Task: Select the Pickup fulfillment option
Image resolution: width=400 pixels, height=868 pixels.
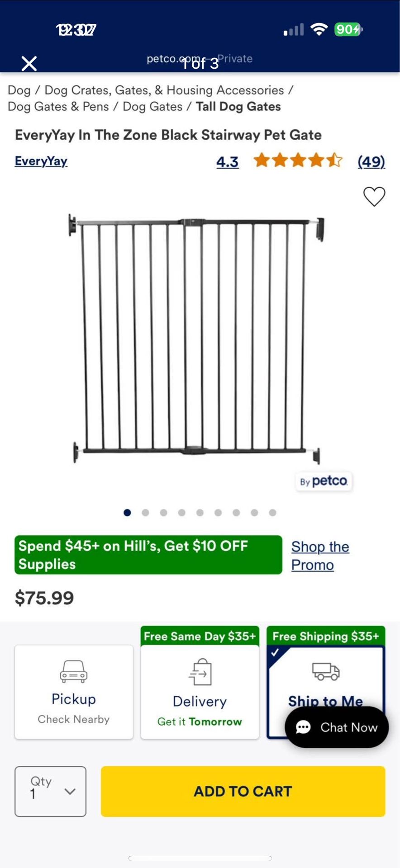Action: (74, 692)
